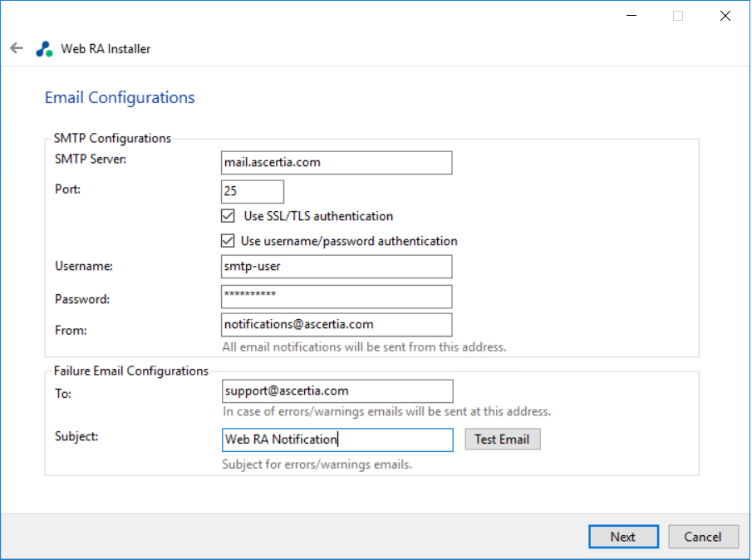Close the Web RA Installer window
The height and width of the screenshot is (560, 752).
click(x=725, y=16)
